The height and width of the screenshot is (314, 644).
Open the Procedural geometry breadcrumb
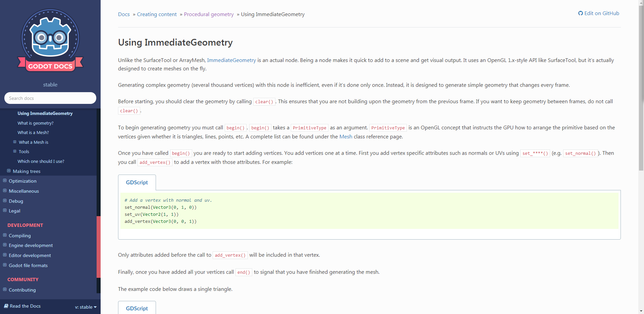point(209,14)
